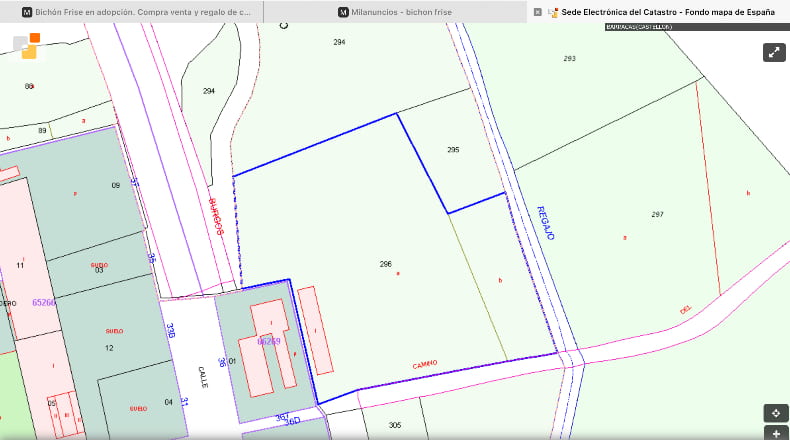Click parcel number 296 on the map

[385, 264]
